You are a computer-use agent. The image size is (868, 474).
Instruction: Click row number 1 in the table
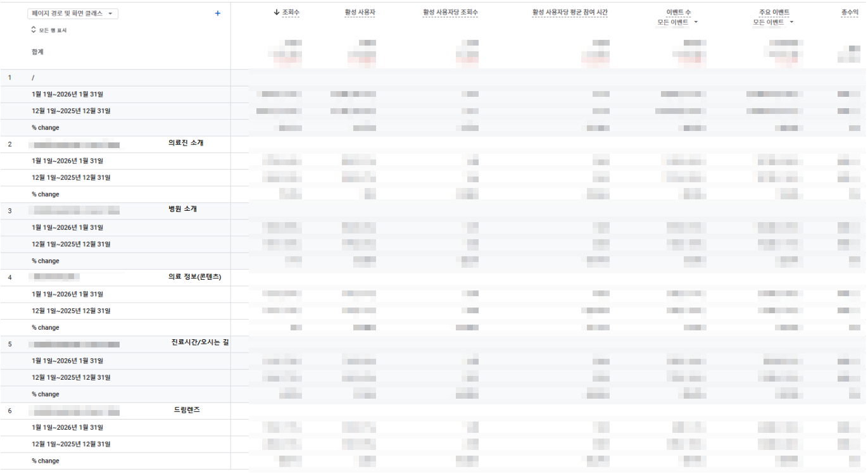[9, 78]
